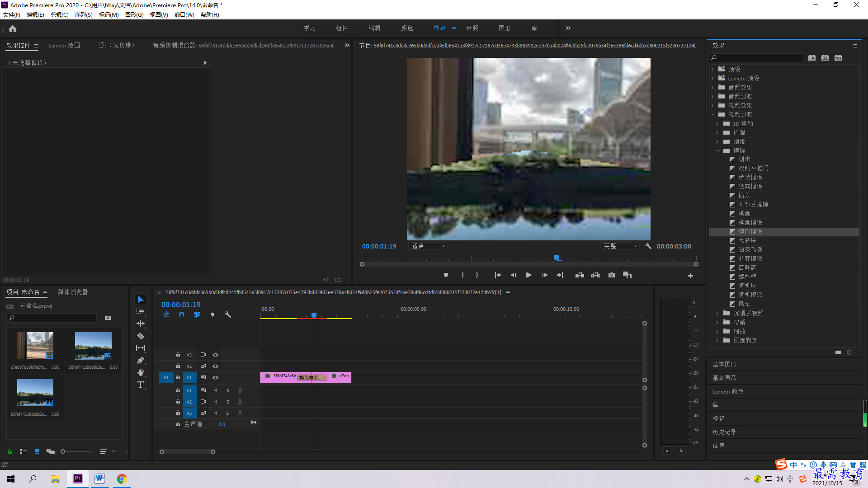868x488 pixels.
Task: Step forward one frame
Action: [x=545, y=275]
